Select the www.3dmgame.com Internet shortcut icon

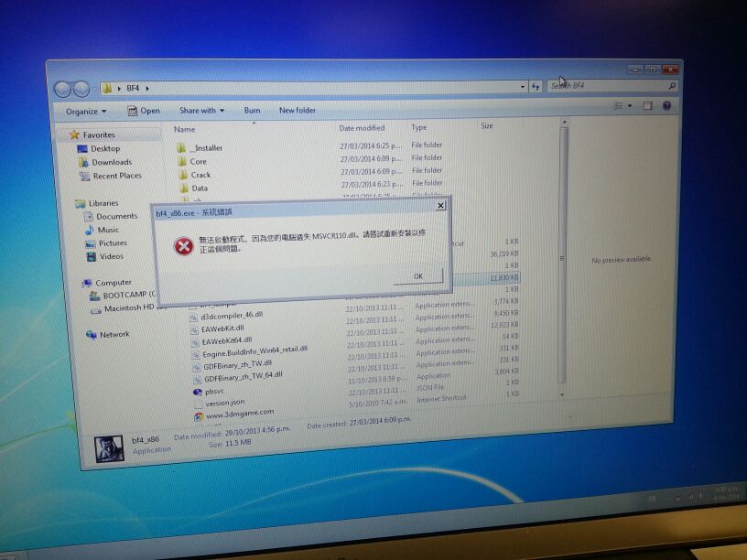198,415
